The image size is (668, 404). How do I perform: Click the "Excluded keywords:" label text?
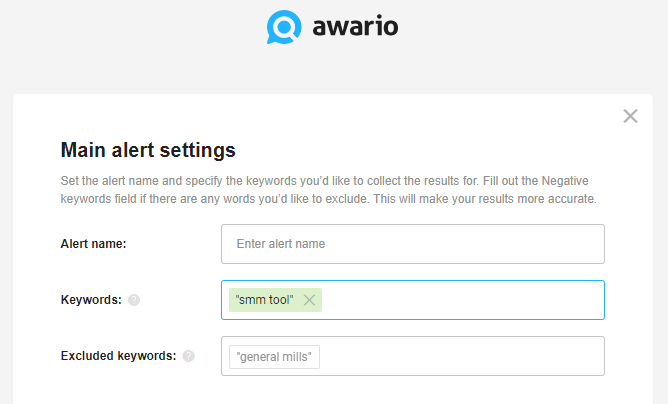118,356
